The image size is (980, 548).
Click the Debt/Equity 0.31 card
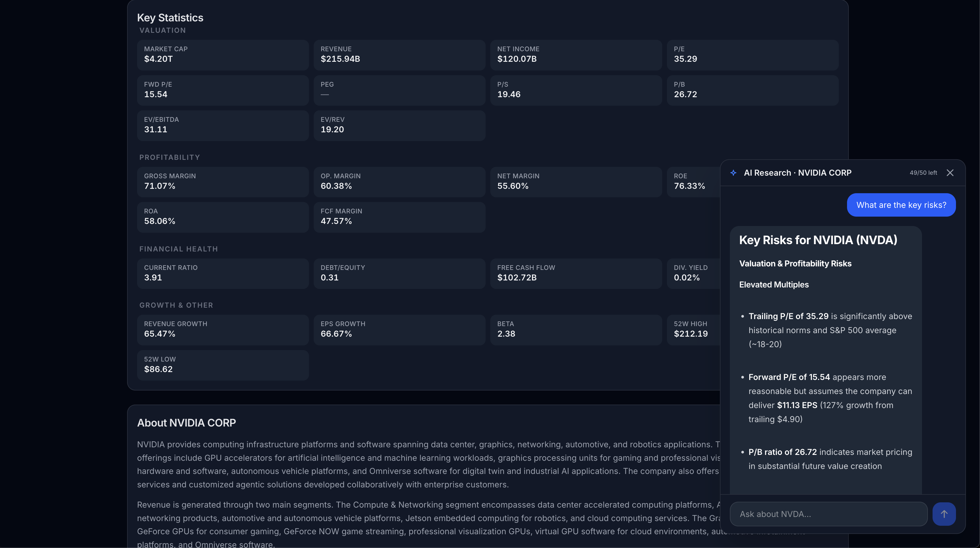point(399,273)
